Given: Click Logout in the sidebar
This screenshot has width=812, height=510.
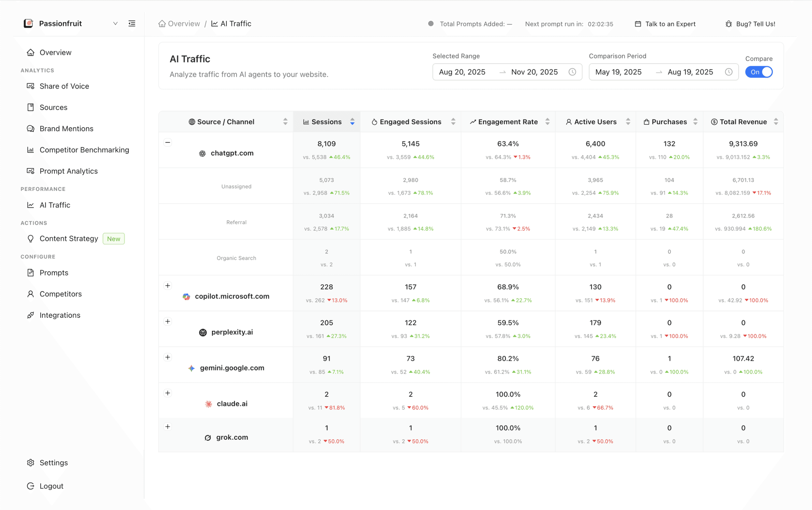Looking at the screenshot, I should point(51,486).
